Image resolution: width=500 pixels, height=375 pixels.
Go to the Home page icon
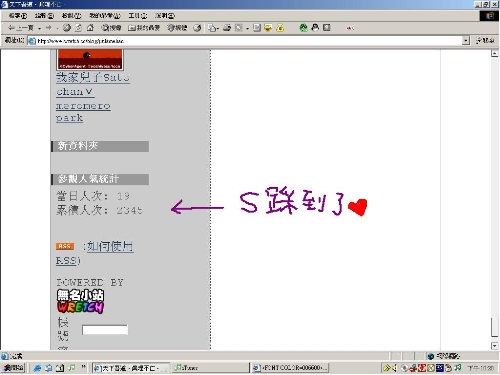(x=90, y=28)
